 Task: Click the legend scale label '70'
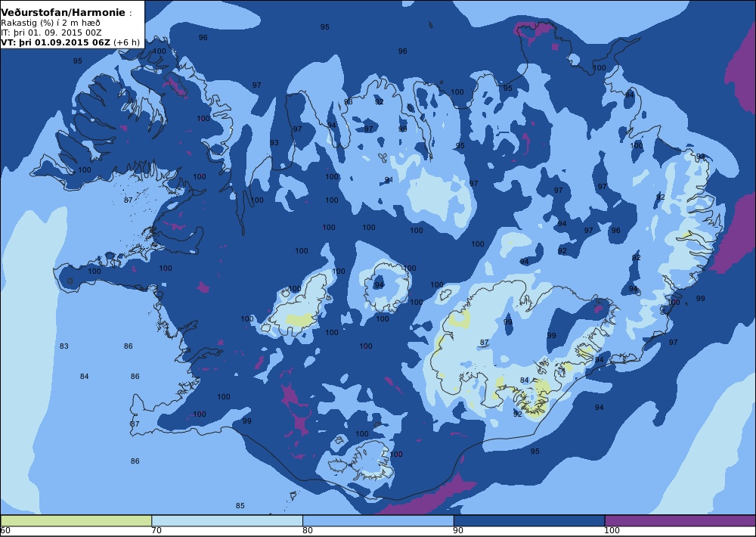pos(156,531)
